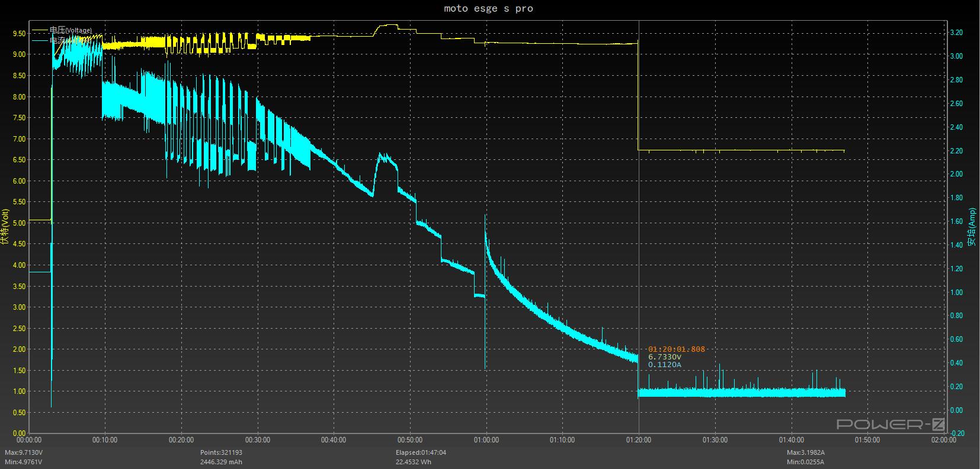Click the 2446.329 mAh capacity readout
The height and width of the screenshot is (469, 980).
click(x=221, y=462)
